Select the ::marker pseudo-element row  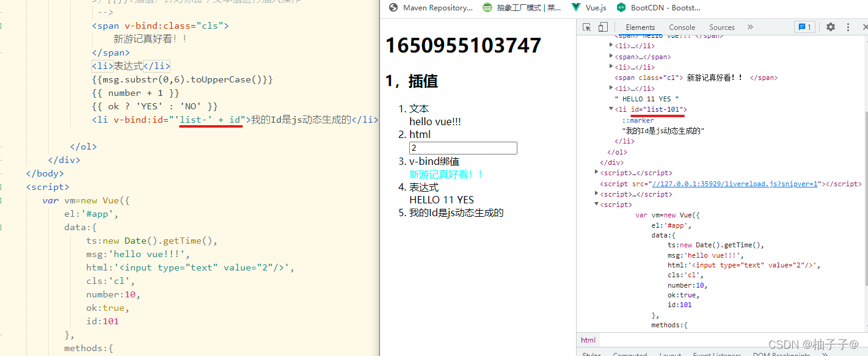pos(638,120)
